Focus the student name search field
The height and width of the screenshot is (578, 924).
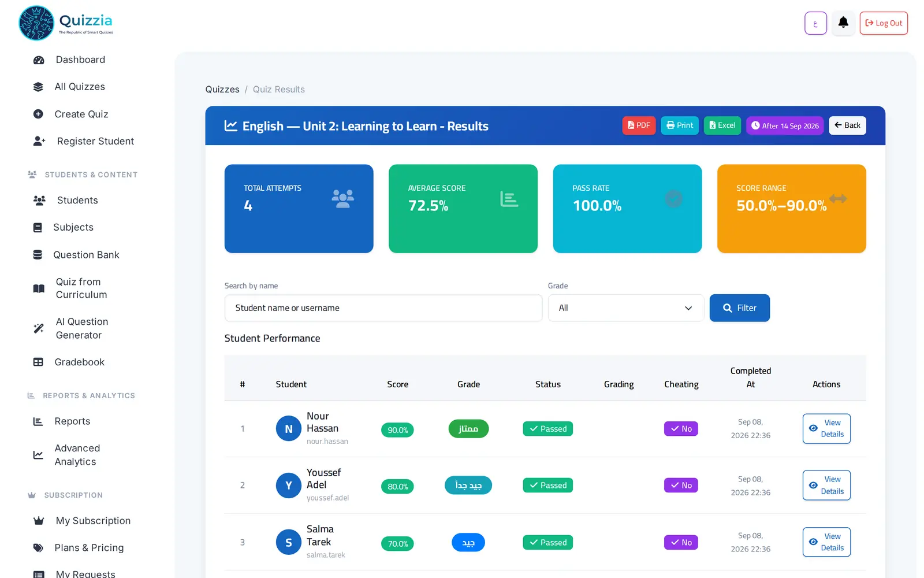(x=383, y=308)
